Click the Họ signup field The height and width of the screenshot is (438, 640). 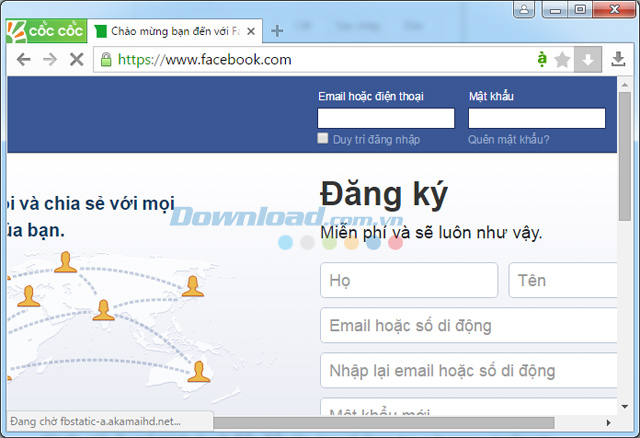(x=409, y=280)
